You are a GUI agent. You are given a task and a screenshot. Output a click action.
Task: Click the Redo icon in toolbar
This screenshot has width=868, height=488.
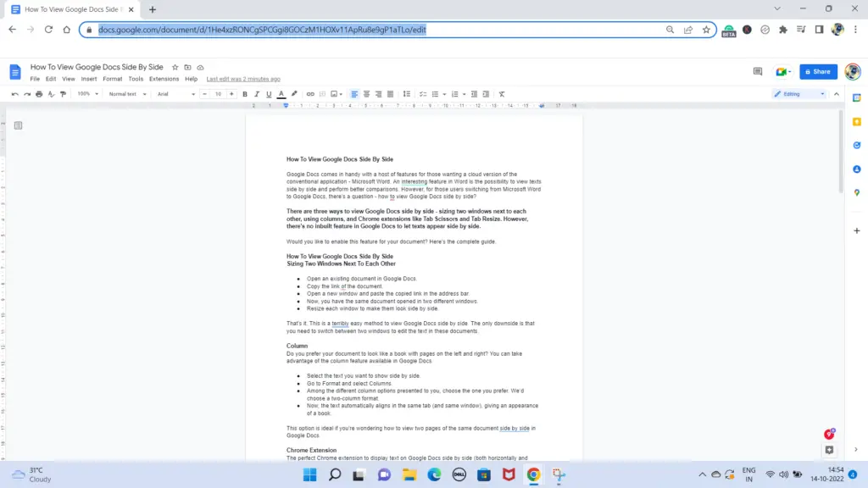coord(27,94)
